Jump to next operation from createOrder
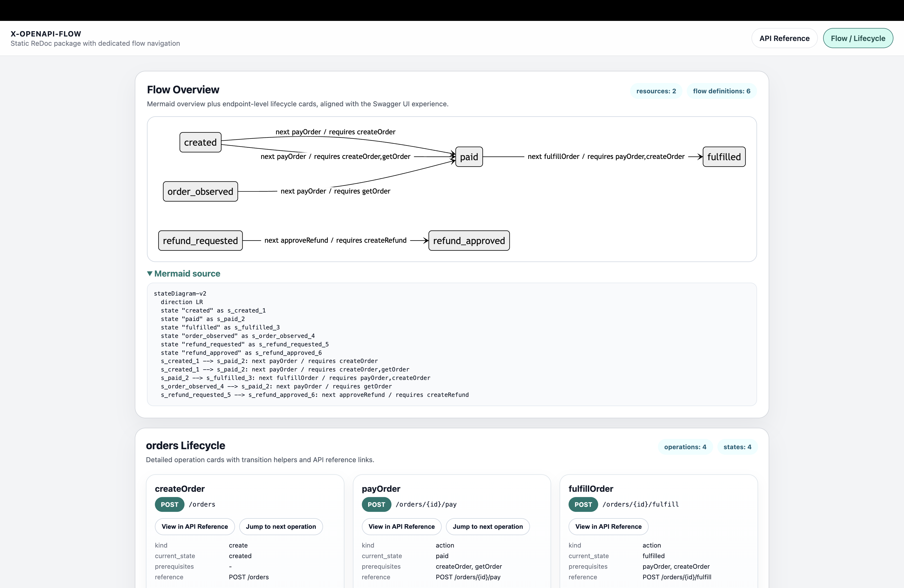The width and height of the screenshot is (904, 588). (x=281, y=526)
